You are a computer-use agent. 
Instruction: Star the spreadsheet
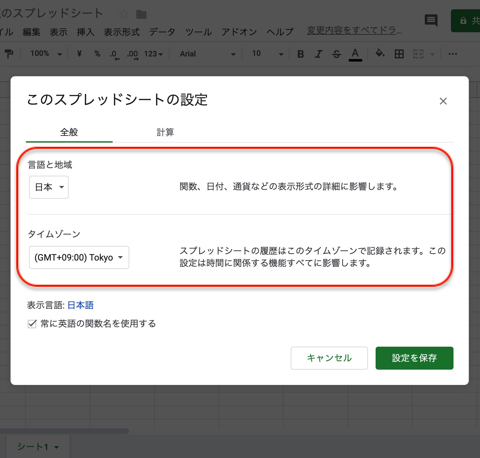[x=123, y=14]
